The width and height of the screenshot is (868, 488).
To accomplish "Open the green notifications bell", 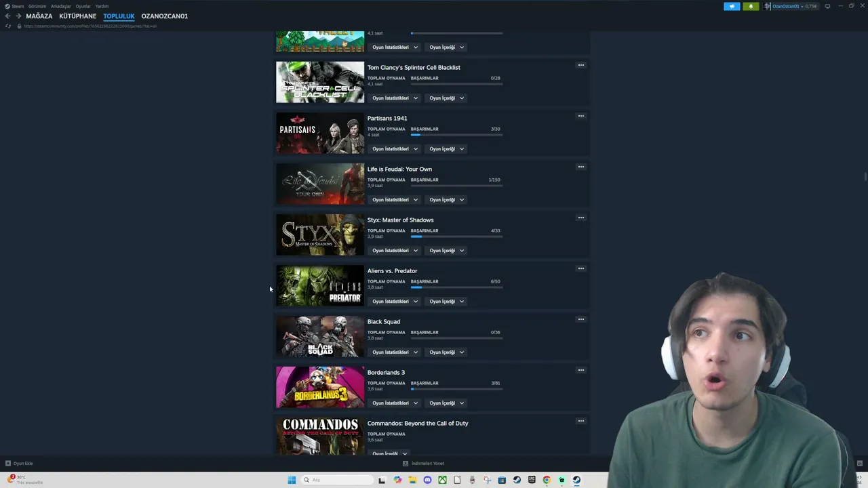I will click(751, 6).
